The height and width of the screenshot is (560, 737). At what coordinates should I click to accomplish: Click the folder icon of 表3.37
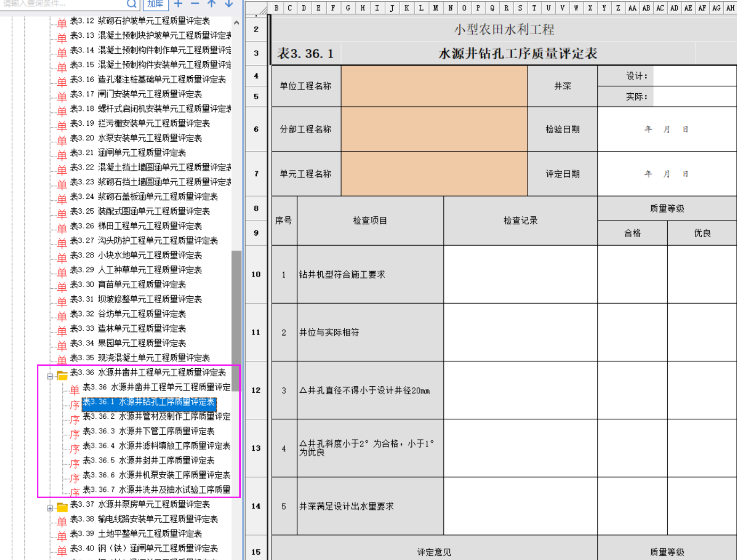[62, 507]
